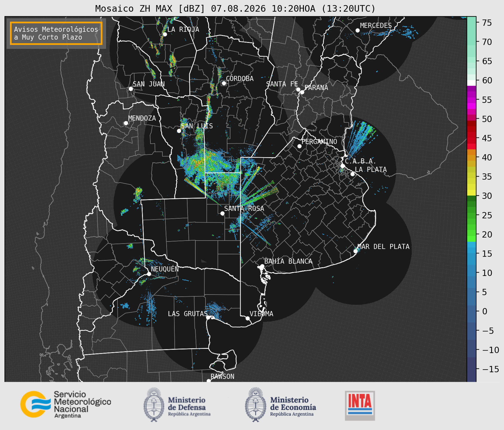The width and height of the screenshot is (504, 430).
Task: Click the Avisos Meteorológicos a Muy Corto Plazo box
Action: coord(56,33)
